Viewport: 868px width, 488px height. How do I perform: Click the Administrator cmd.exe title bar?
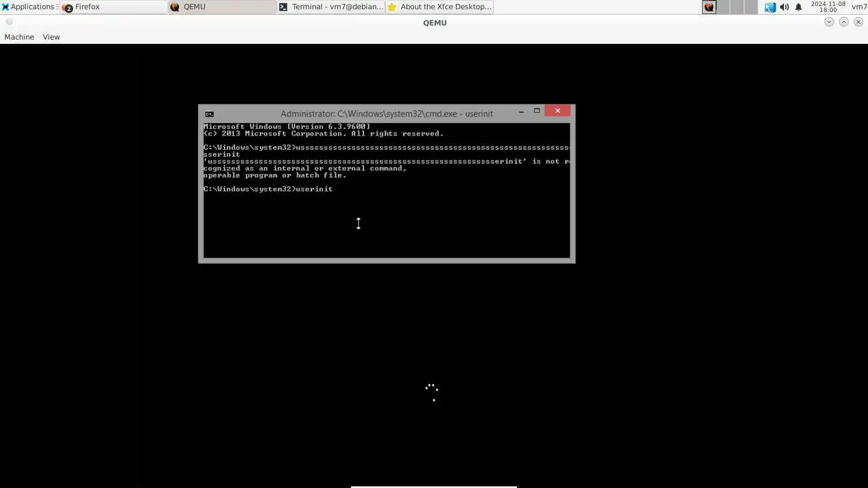386,114
